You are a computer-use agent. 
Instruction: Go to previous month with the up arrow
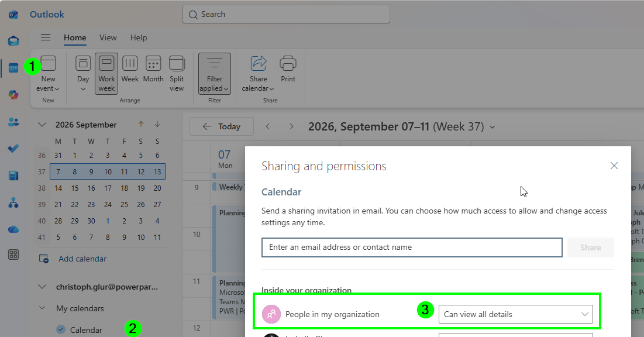pyautogui.click(x=141, y=124)
